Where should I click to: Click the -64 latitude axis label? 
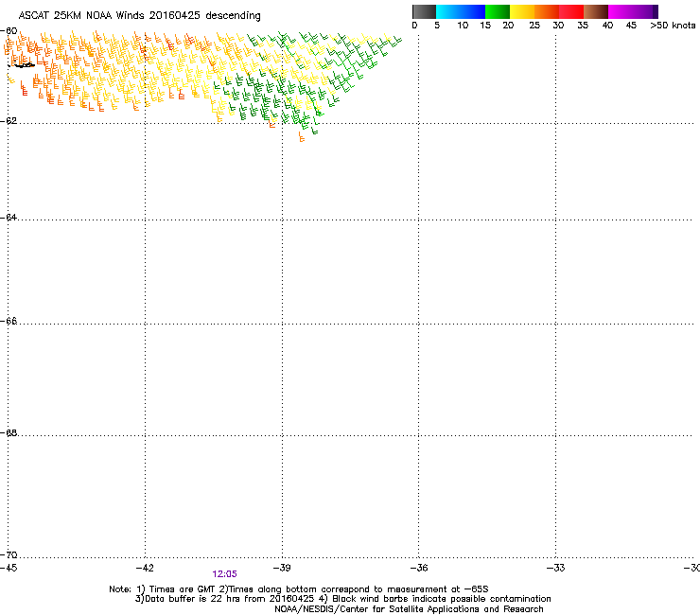[x=9, y=217]
